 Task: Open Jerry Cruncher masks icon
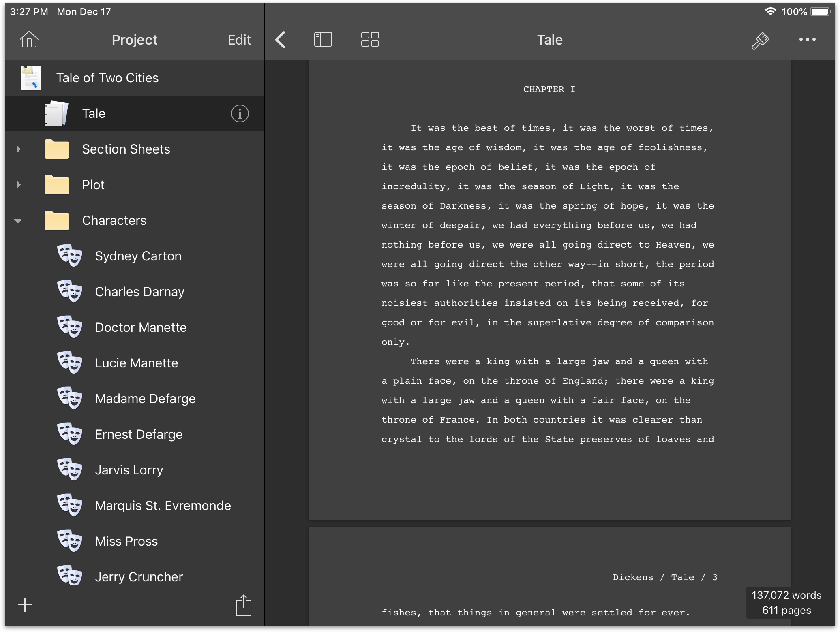(70, 575)
